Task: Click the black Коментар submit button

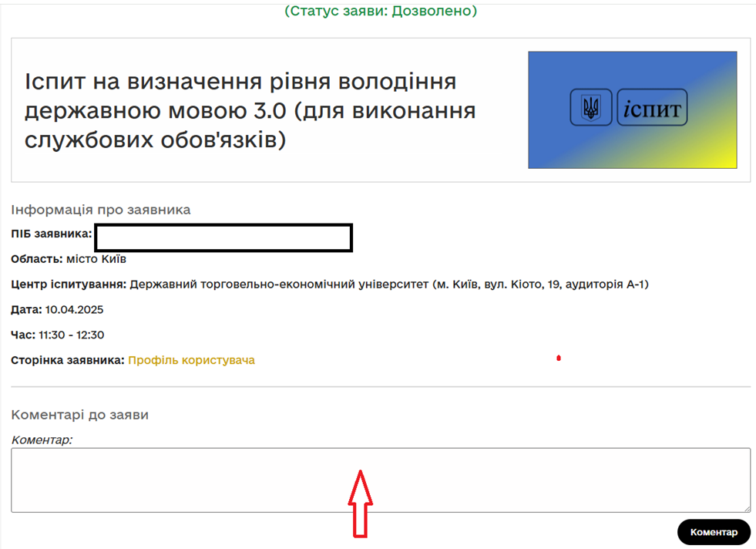Action: pos(714,532)
